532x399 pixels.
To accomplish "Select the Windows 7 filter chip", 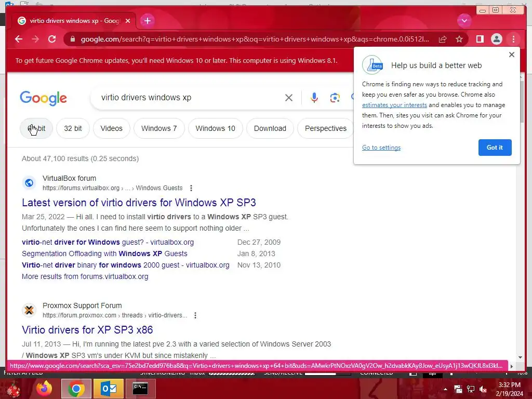I will pos(159,128).
